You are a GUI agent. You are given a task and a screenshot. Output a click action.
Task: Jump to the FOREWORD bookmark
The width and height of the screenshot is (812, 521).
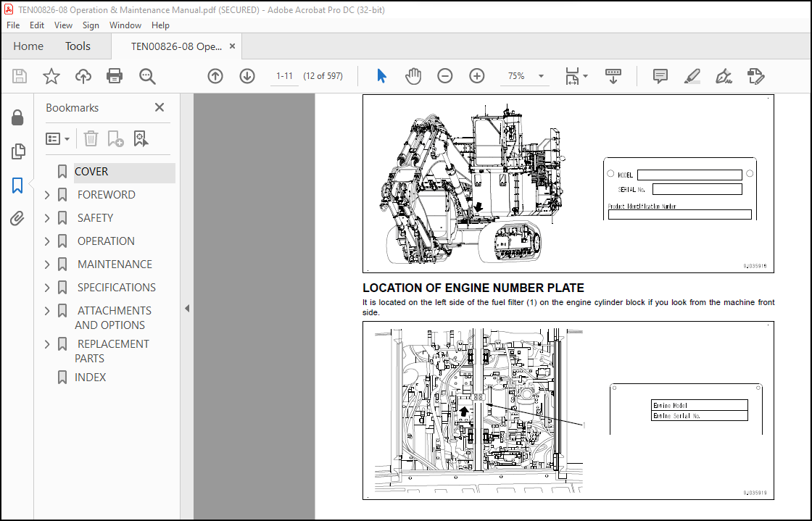pos(106,195)
